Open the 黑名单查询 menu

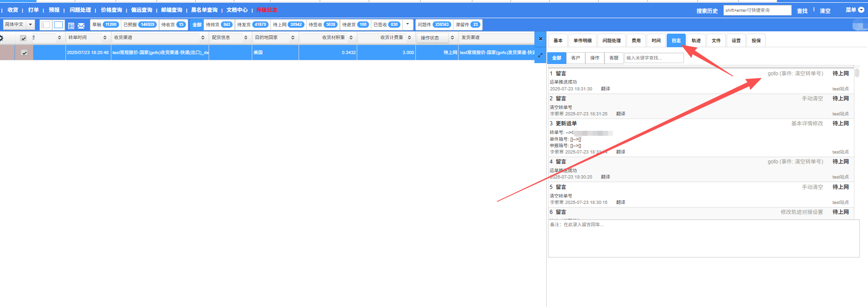coord(204,10)
